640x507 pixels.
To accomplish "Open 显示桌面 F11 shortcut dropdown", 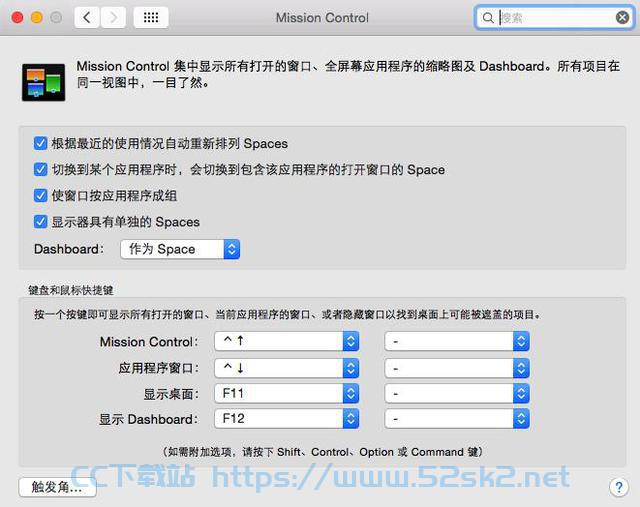I will click(x=287, y=394).
